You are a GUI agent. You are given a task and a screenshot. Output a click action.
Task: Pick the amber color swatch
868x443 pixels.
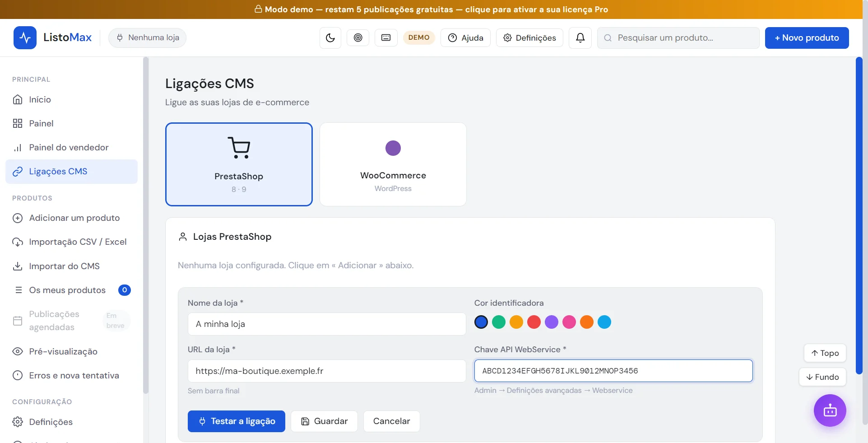516,322
